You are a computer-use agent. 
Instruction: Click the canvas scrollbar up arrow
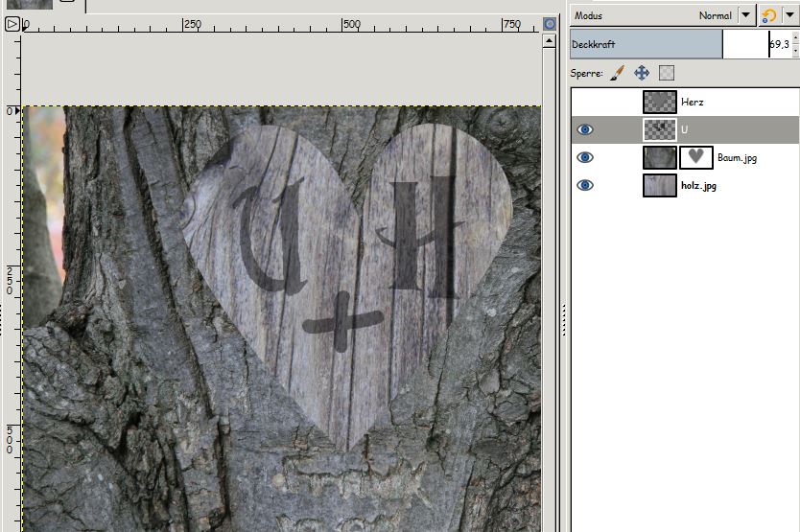[549, 41]
